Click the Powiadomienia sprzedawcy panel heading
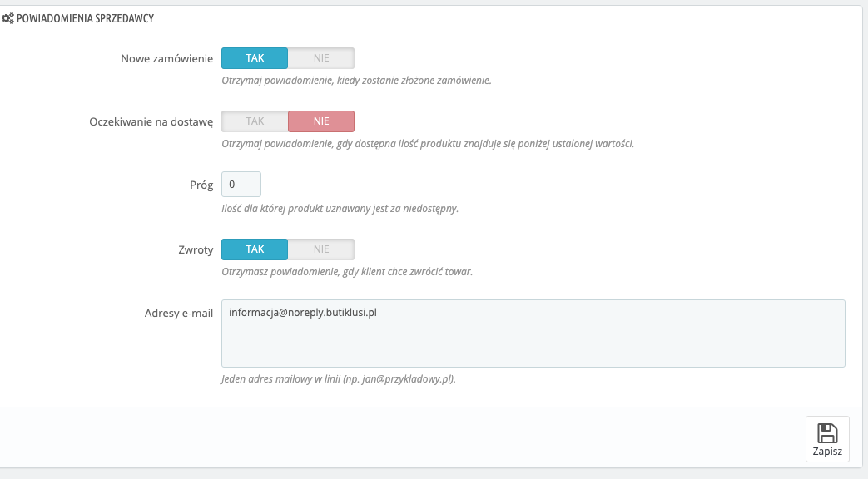This screenshot has width=868, height=479. tap(85, 19)
